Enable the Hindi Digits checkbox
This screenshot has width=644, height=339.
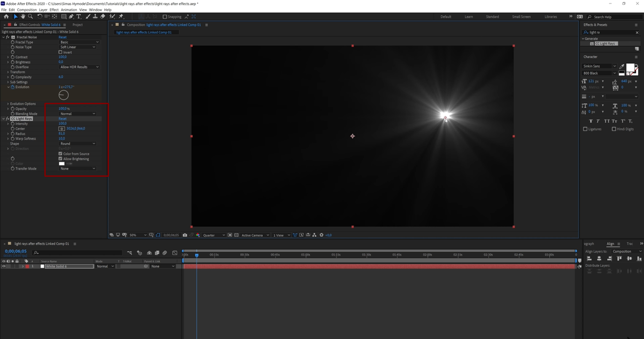(x=614, y=129)
